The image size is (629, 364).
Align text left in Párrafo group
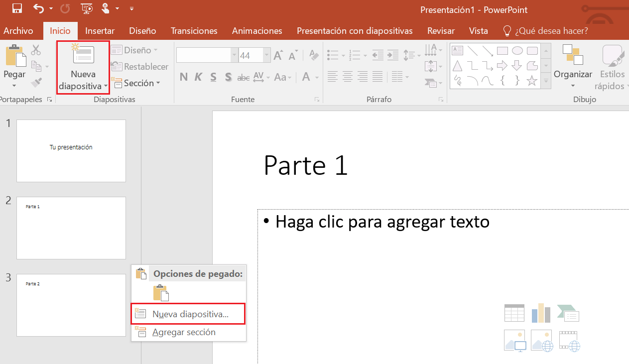[x=333, y=77]
